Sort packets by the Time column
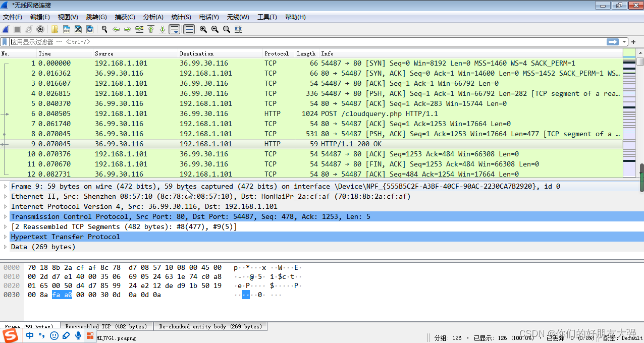 click(x=65, y=53)
